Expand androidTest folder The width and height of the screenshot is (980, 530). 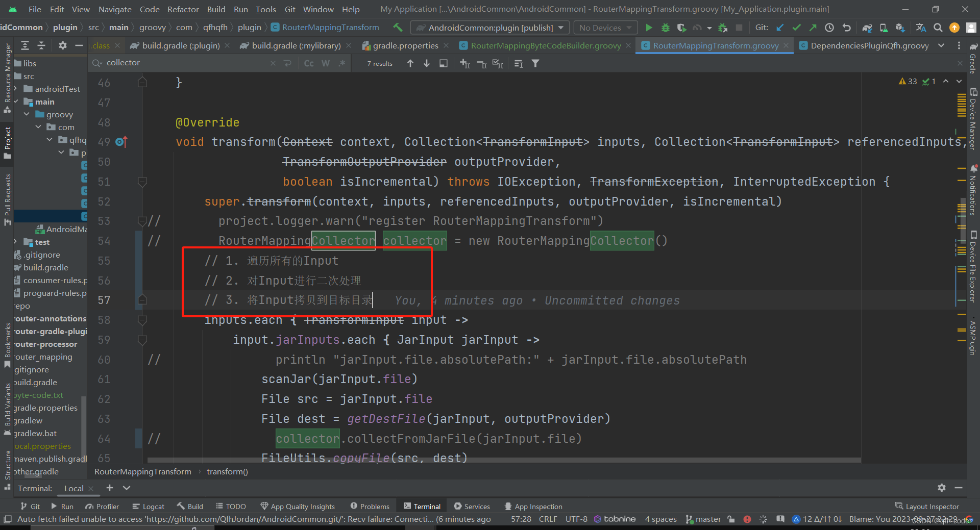click(x=15, y=89)
